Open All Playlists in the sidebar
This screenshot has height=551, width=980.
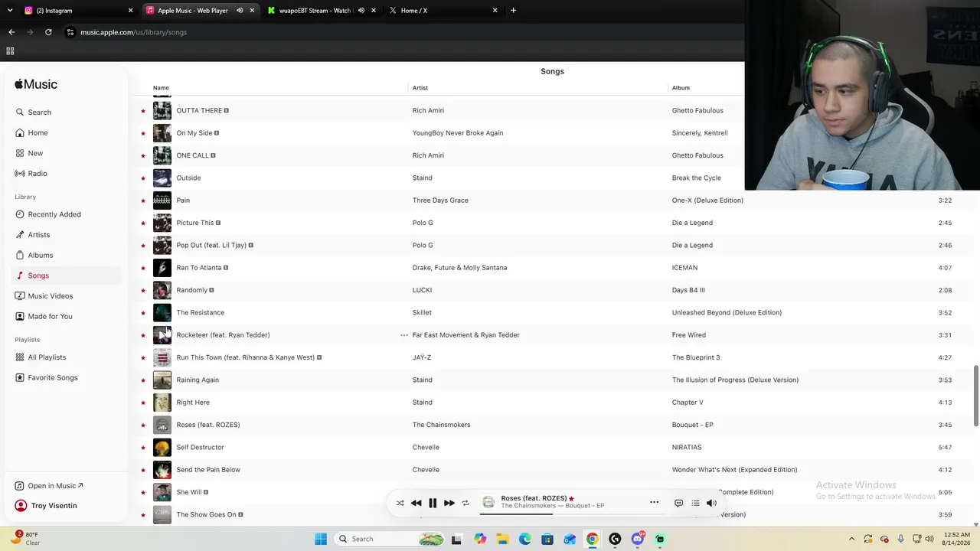click(x=67, y=357)
